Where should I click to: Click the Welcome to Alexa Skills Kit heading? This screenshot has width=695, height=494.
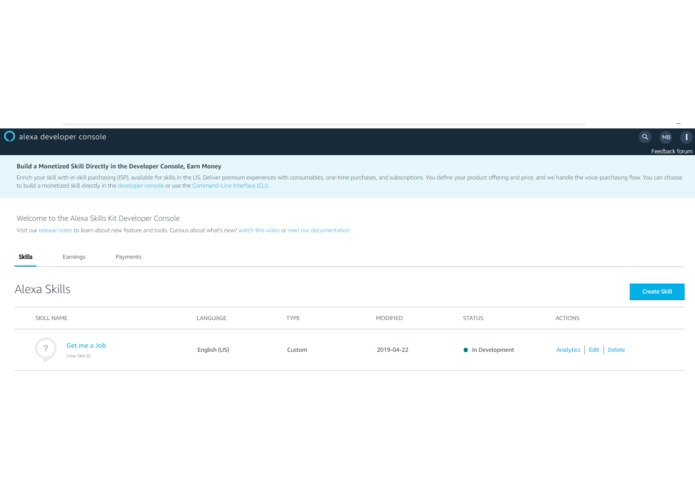98,218
